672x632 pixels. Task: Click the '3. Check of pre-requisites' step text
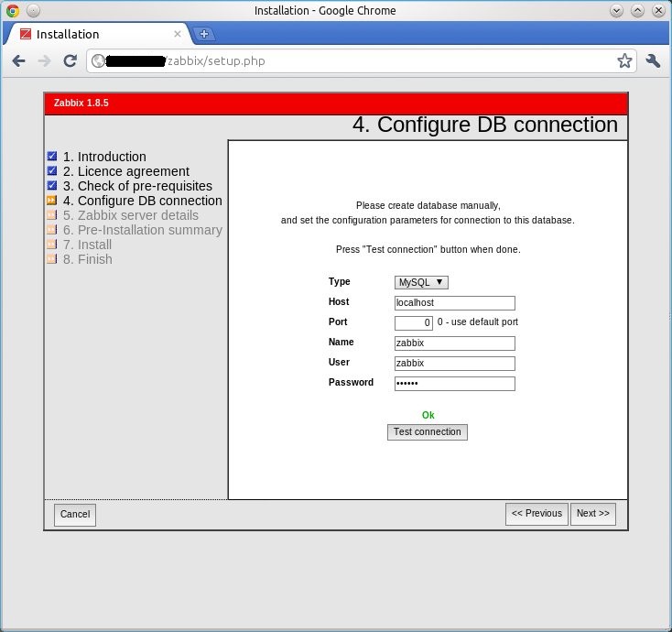click(137, 186)
